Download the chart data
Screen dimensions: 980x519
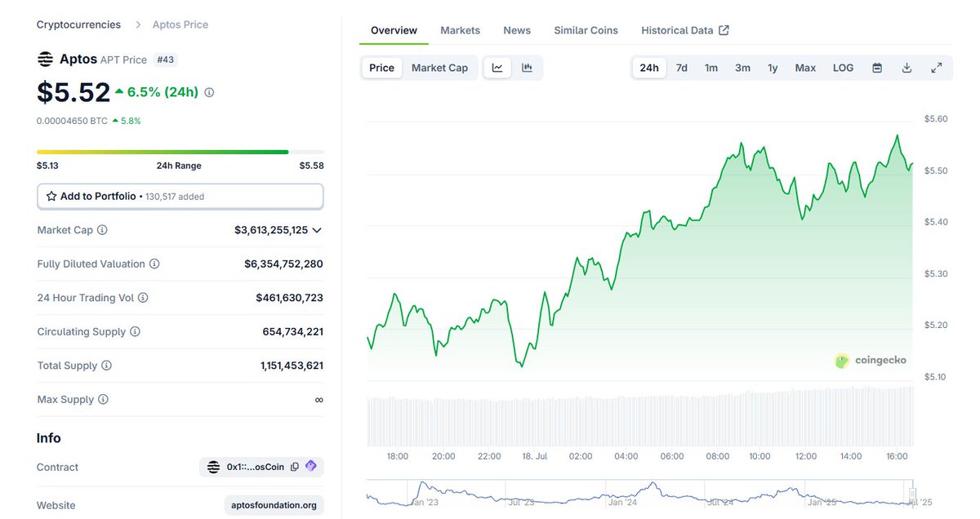(x=906, y=68)
